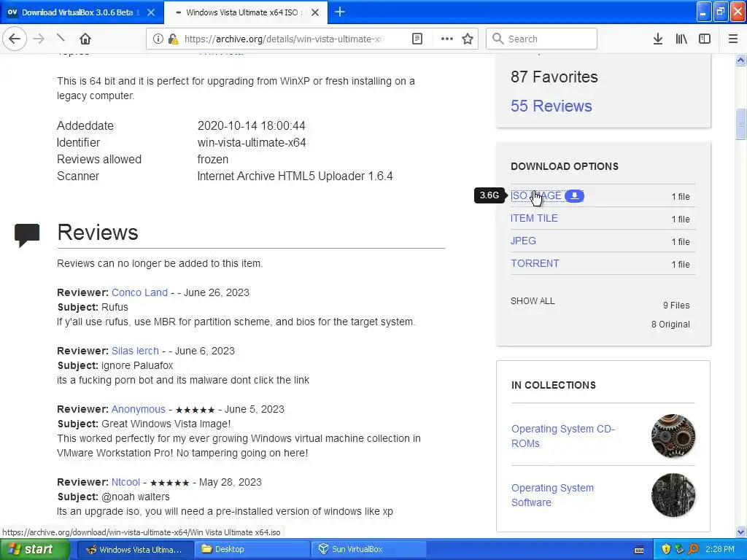Stop or reload the page
747x560 pixels.
61,38
